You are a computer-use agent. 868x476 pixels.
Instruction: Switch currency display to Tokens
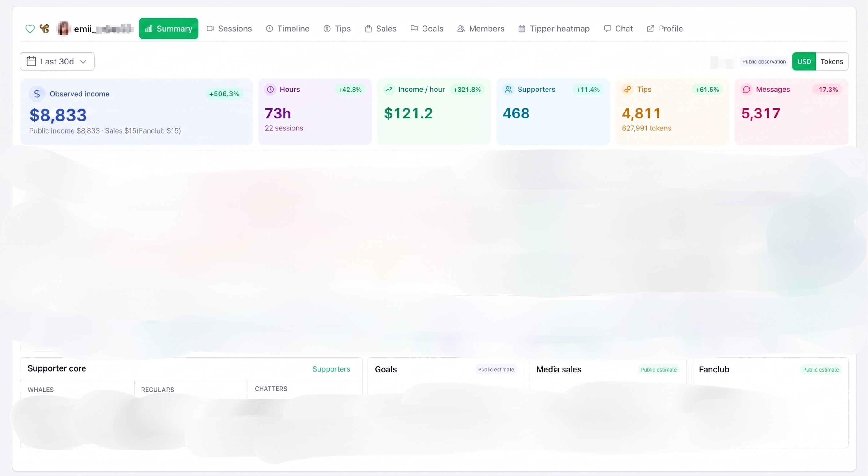(x=832, y=61)
